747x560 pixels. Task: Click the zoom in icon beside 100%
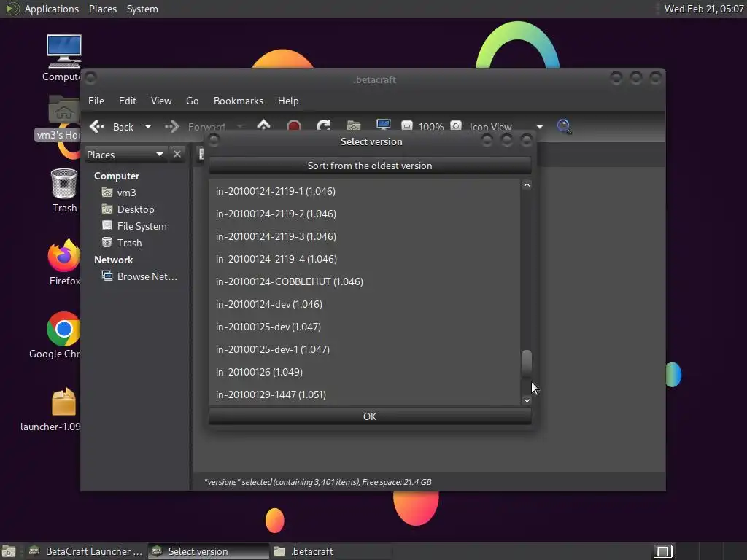coord(456,126)
